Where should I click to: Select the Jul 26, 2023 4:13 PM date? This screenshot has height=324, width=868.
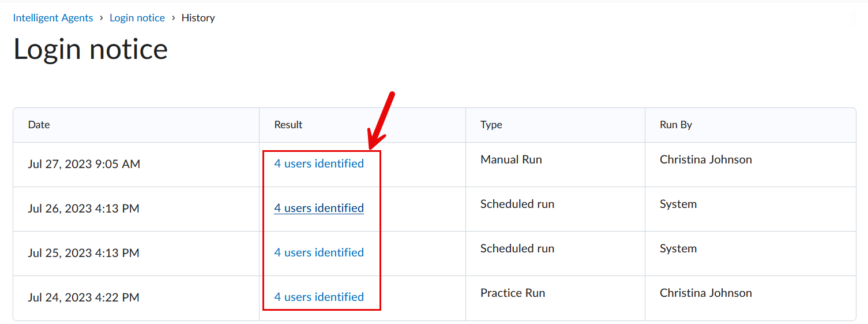click(84, 208)
